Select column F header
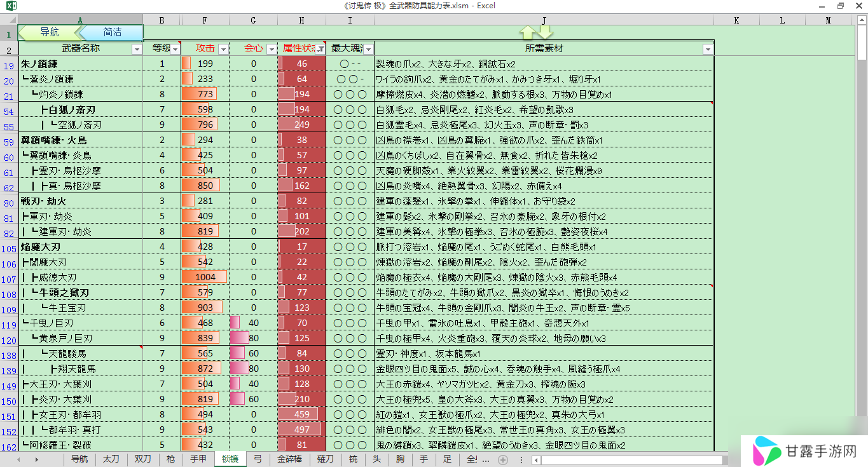This screenshot has height=467, width=868. 205,20
